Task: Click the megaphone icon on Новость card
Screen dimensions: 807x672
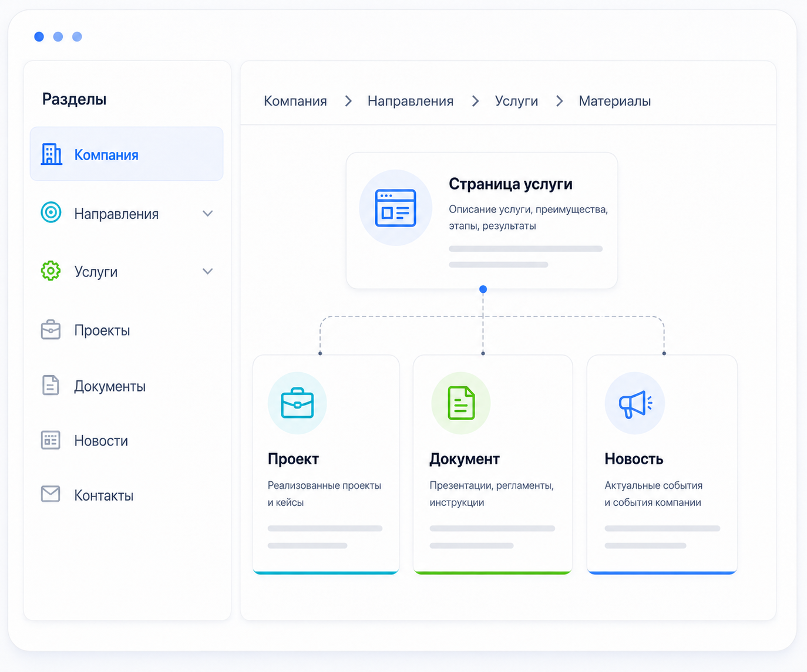Action: [635, 404]
